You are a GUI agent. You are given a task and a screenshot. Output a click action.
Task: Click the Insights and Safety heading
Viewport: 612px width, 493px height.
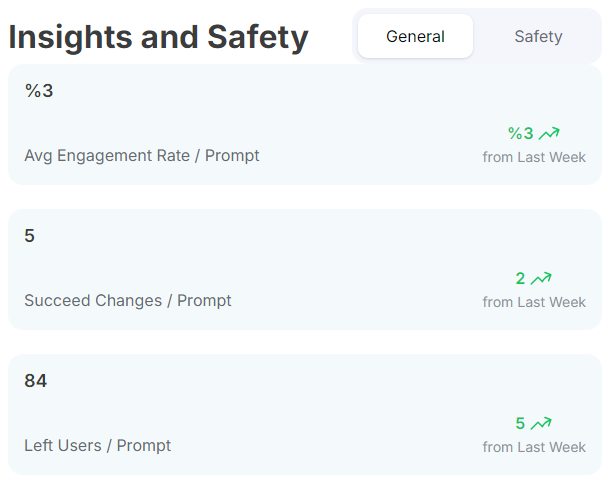(x=158, y=37)
